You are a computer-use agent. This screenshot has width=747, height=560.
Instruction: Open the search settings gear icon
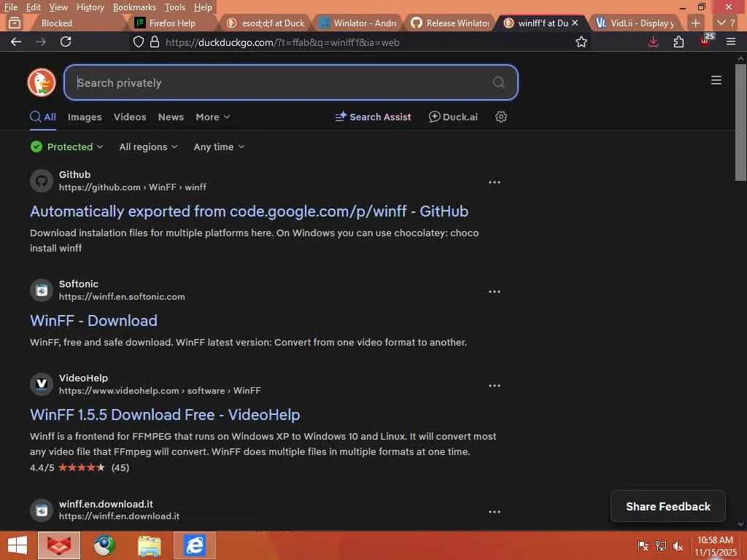500,117
